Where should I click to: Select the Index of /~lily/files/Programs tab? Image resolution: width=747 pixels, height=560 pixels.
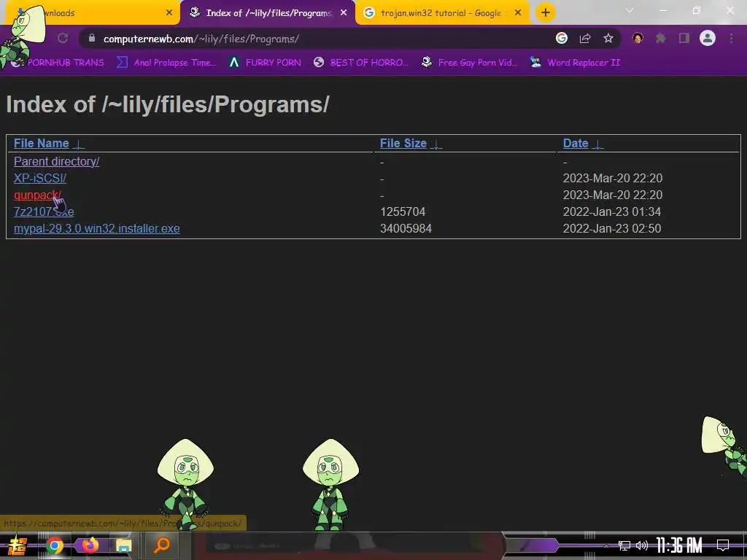click(x=268, y=13)
